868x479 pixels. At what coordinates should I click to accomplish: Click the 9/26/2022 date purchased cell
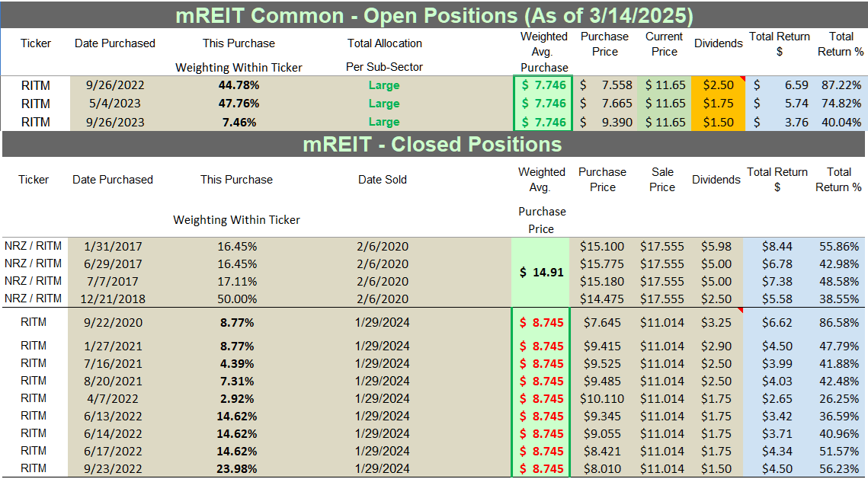click(115, 85)
